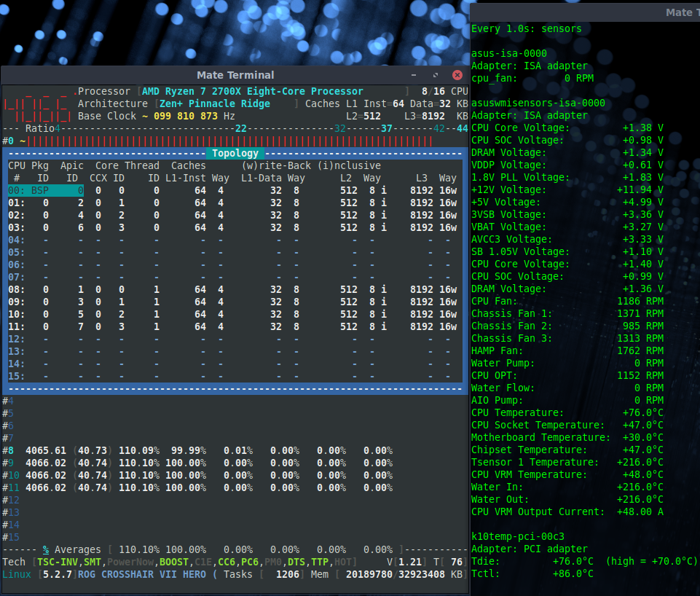Viewport: 700px width, 596px height.
Task: Click the BOOST technology flag
Action: pos(173,562)
